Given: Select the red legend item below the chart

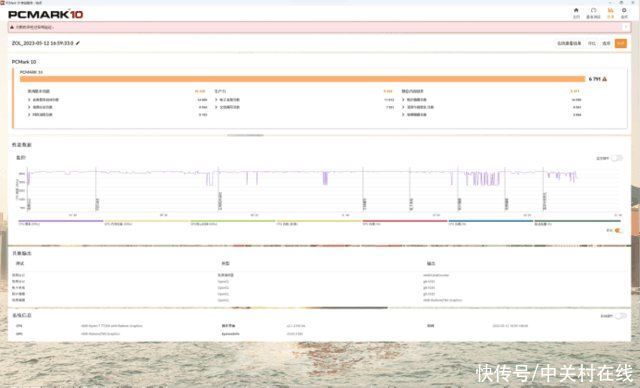Looking at the screenshot, I should click(x=404, y=222).
